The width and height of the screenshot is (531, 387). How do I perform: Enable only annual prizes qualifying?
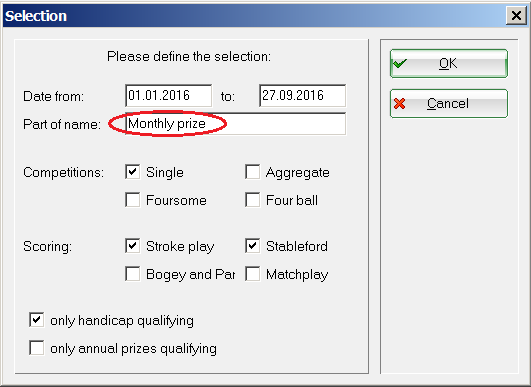(x=37, y=348)
